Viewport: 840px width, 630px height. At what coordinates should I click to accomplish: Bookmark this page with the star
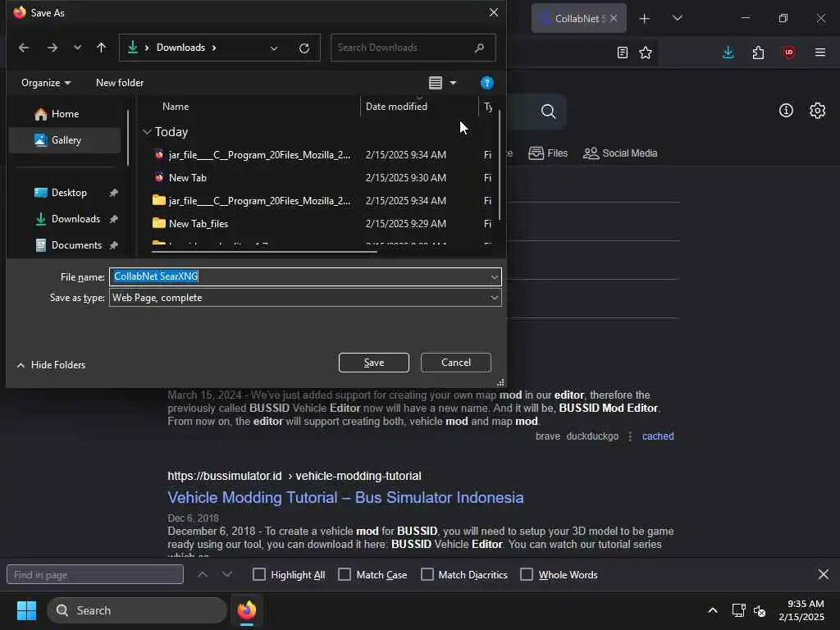[646, 52]
